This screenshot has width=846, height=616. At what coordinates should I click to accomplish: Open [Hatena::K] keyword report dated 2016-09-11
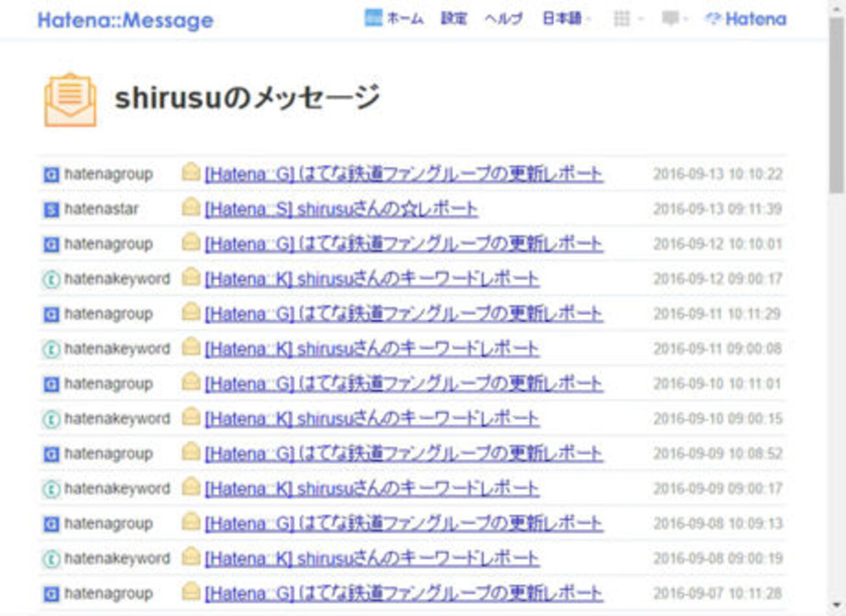(x=372, y=349)
